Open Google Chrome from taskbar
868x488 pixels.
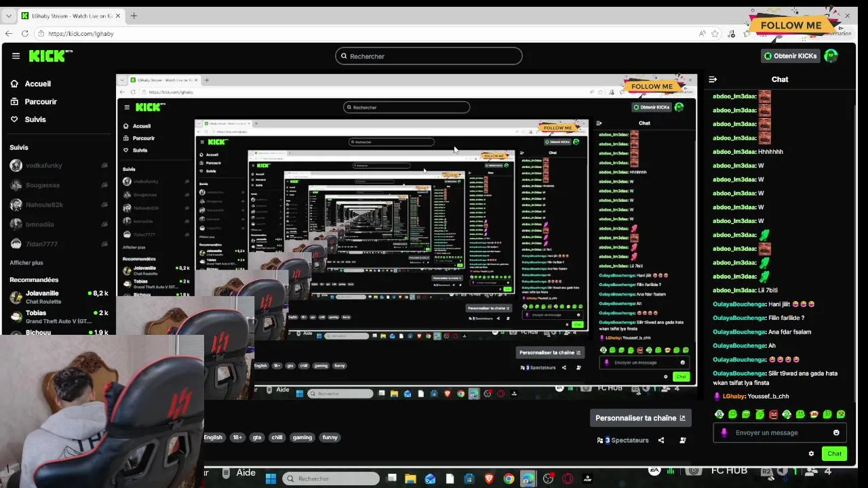click(509, 479)
